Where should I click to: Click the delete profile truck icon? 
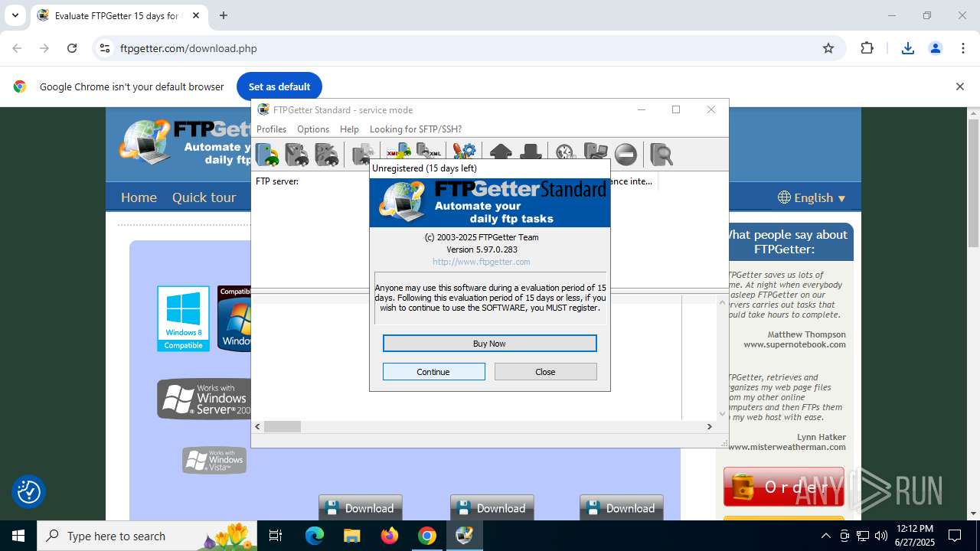[x=326, y=154]
